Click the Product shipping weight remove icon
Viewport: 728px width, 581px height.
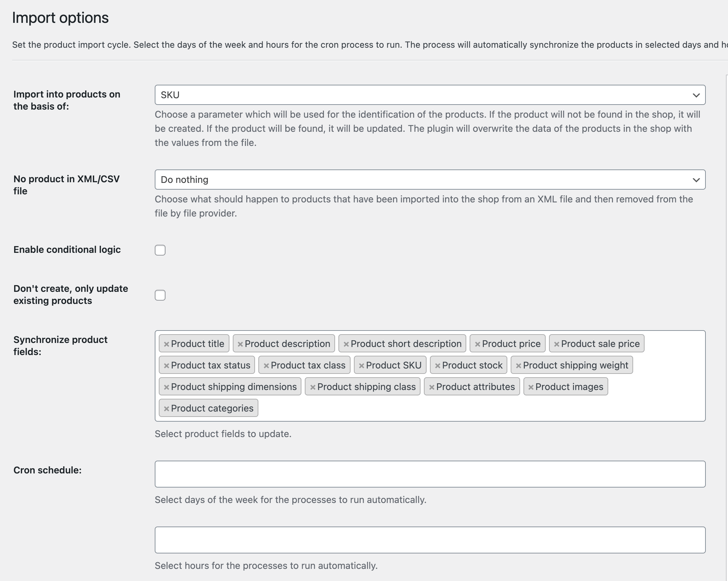[x=518, y=365]
